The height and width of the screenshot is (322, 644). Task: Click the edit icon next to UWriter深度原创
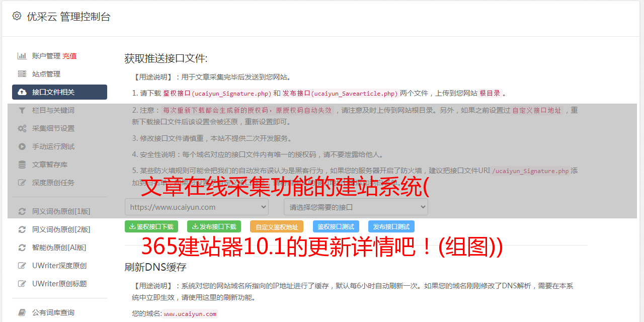[x=22, y=266]
